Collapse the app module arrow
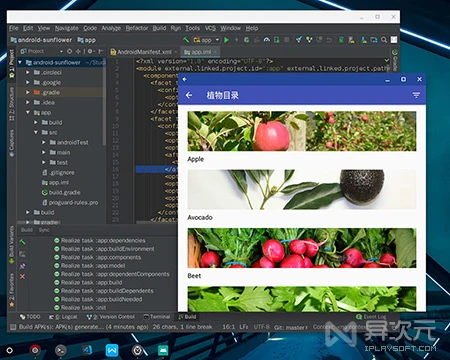Viewport: 450px width, 360px height. pos(28,112)
